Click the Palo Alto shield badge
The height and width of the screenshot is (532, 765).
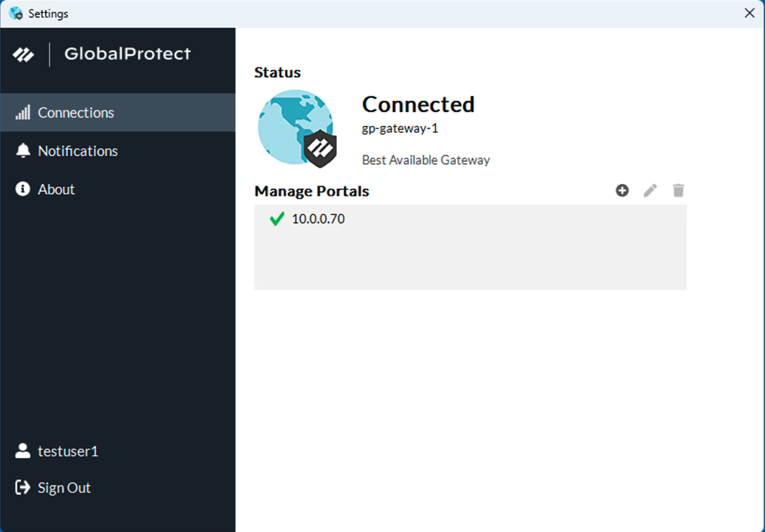point(321,148)
